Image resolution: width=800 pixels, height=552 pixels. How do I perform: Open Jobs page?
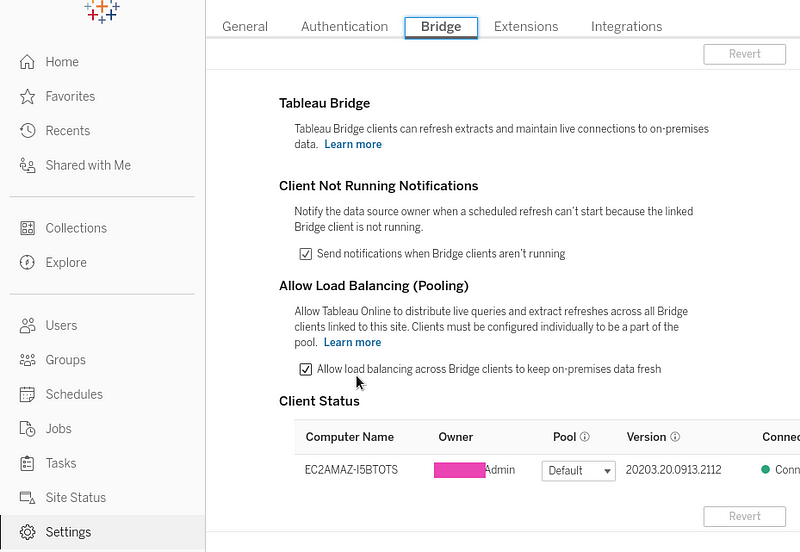pos(59,429)
